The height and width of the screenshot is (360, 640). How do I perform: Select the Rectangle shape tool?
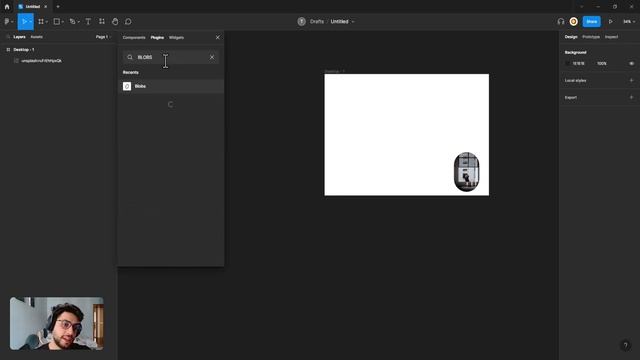[x=57, y=22]
